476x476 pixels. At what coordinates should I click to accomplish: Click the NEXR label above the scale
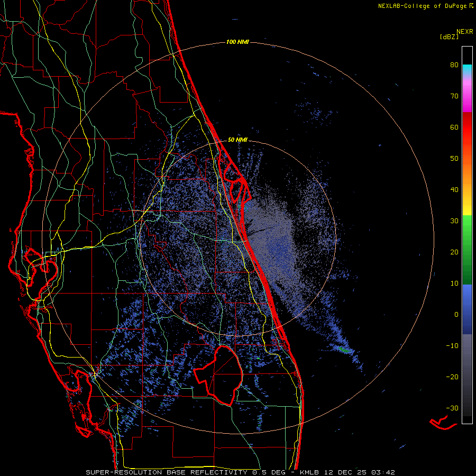pos(465,32)
